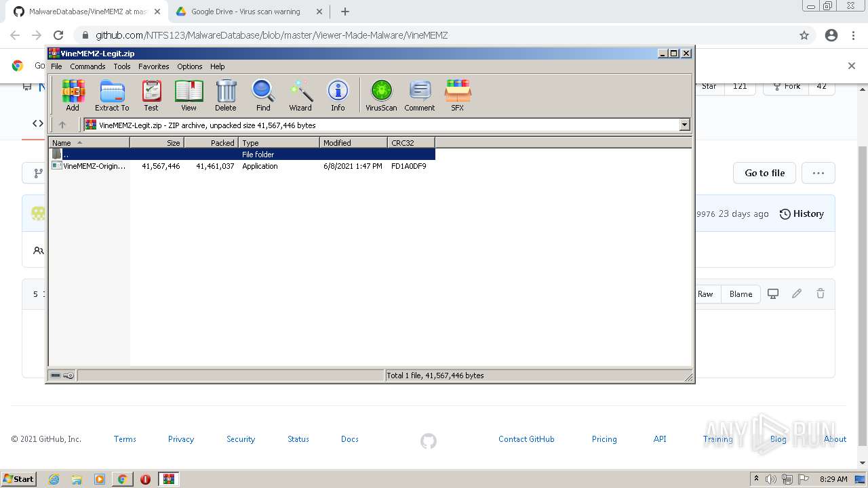The image size is (868, 488).
Task: Open the Tools menu
Action: [x=122, y=66]
